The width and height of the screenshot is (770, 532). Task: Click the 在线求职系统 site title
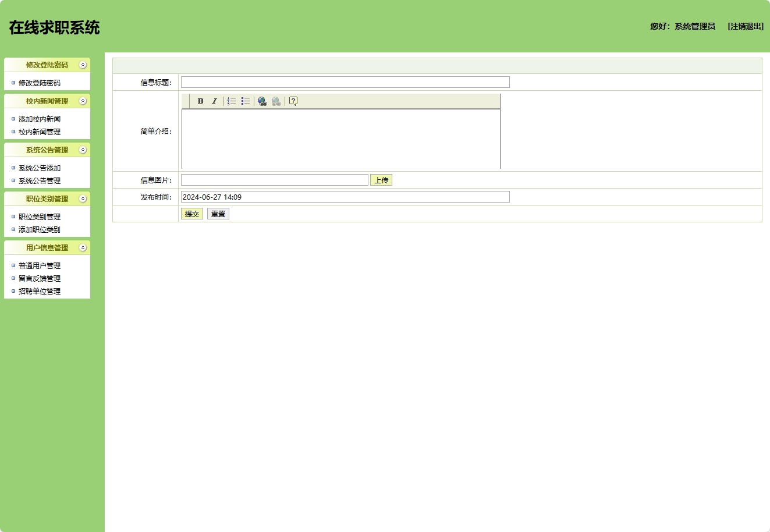54,27
